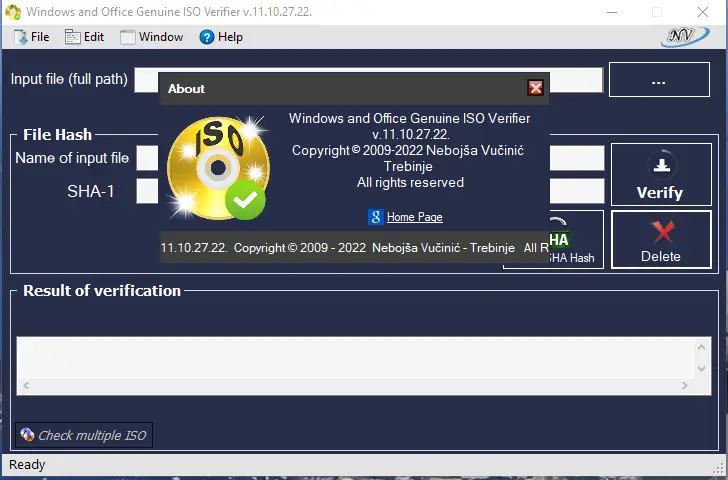This screenshot has height=480, width=728.
Task: Click the 'Name of input file' label
Action: pos(72,158)
